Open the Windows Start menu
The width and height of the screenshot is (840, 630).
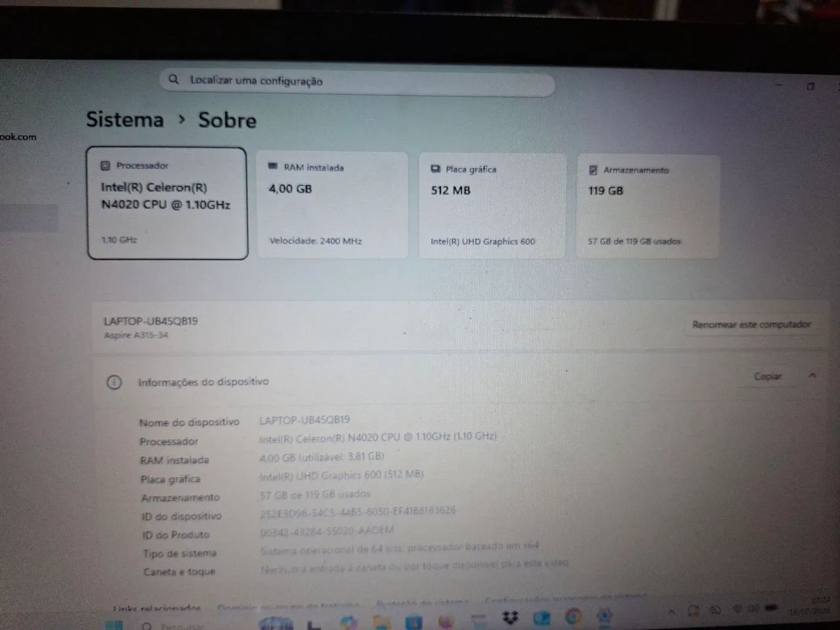coord(114,625)
